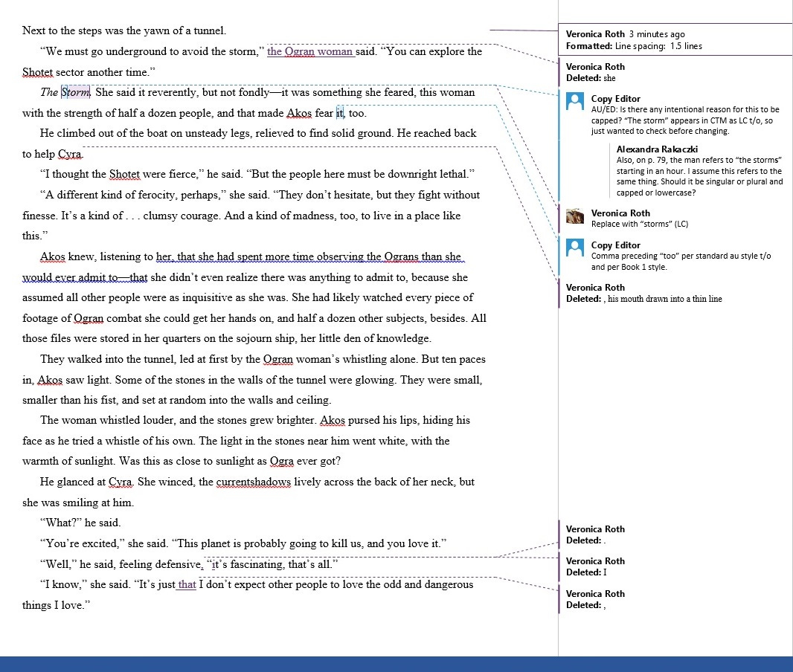Click the inserted word 'that' in last paragraph
Screen dimensions: 793x672
[x=187, y=584]
